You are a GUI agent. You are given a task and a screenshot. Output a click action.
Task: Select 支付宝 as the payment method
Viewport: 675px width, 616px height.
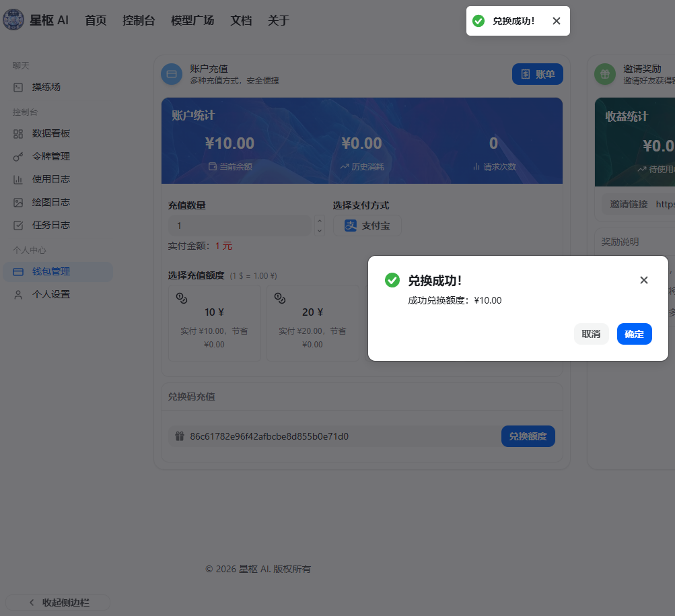pyautogui.click(x=367, y=226)
